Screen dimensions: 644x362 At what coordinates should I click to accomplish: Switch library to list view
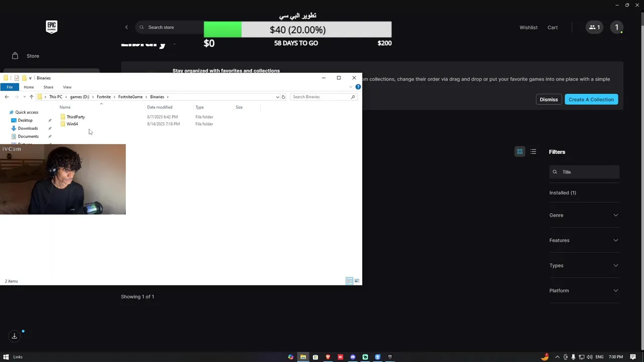pyautogui.click(x=533, y=151)
